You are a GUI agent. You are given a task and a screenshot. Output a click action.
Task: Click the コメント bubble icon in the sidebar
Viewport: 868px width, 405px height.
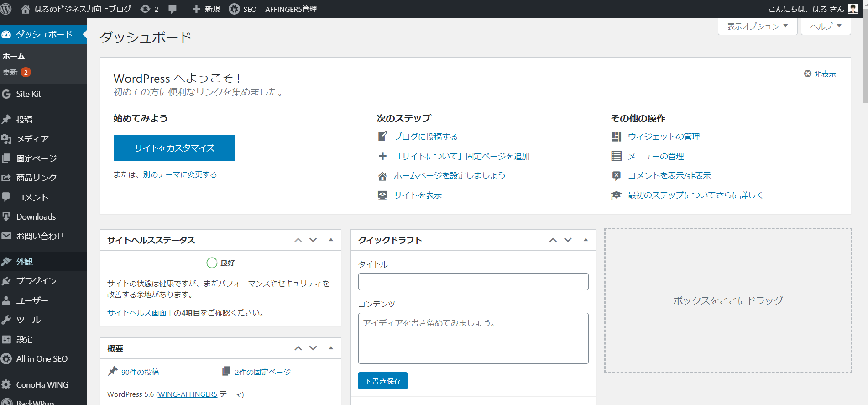pyautogui.click(x=6, y=197)
